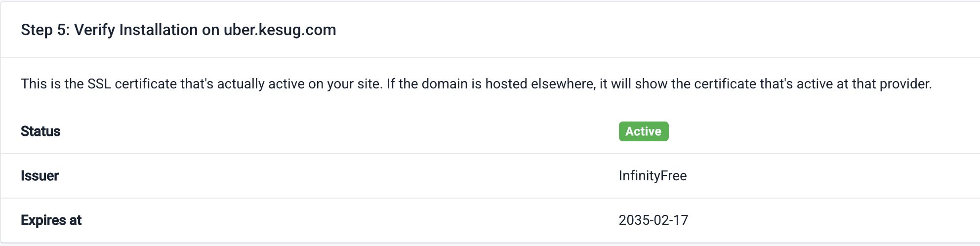Image resolution: width=980 pixels, height=246 pixels.
Task: Click the "Step 5" heading text
Action: pyautogui.click(x=43, y=30)
